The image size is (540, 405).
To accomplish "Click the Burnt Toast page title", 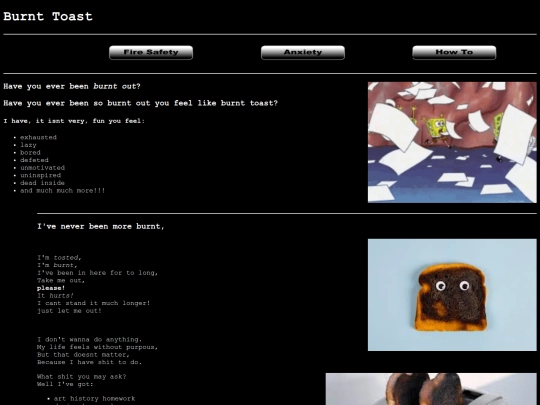I will (48, 17).
